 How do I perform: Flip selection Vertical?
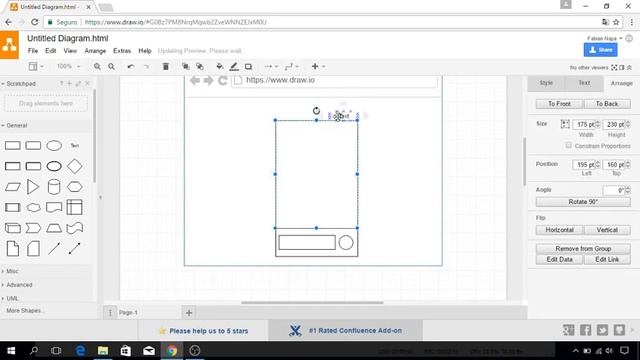[x=607, y=230]
